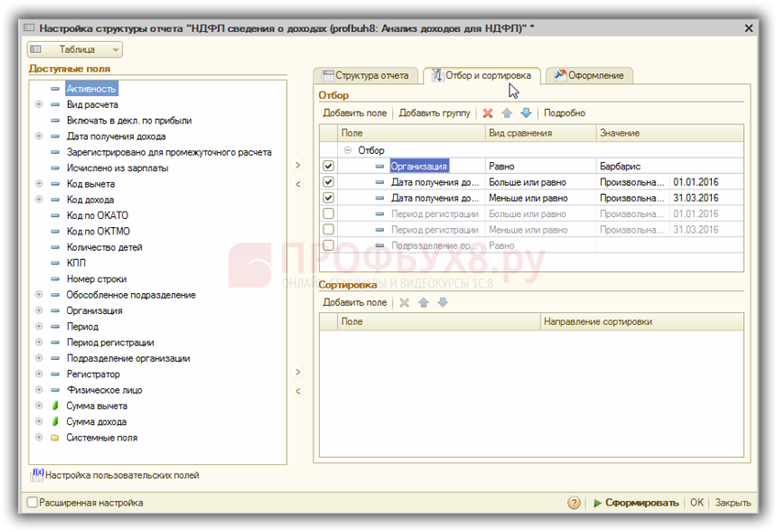Uncheck the Организация filter checkbox
This screenshot has width=778, height=532.
(x=328, y=167)
